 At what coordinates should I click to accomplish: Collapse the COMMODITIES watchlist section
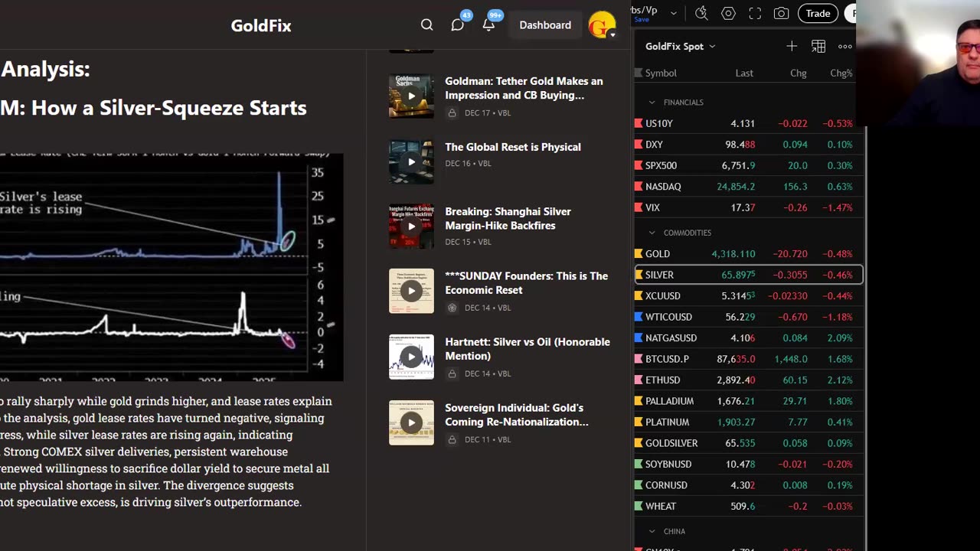coord(652,233)
